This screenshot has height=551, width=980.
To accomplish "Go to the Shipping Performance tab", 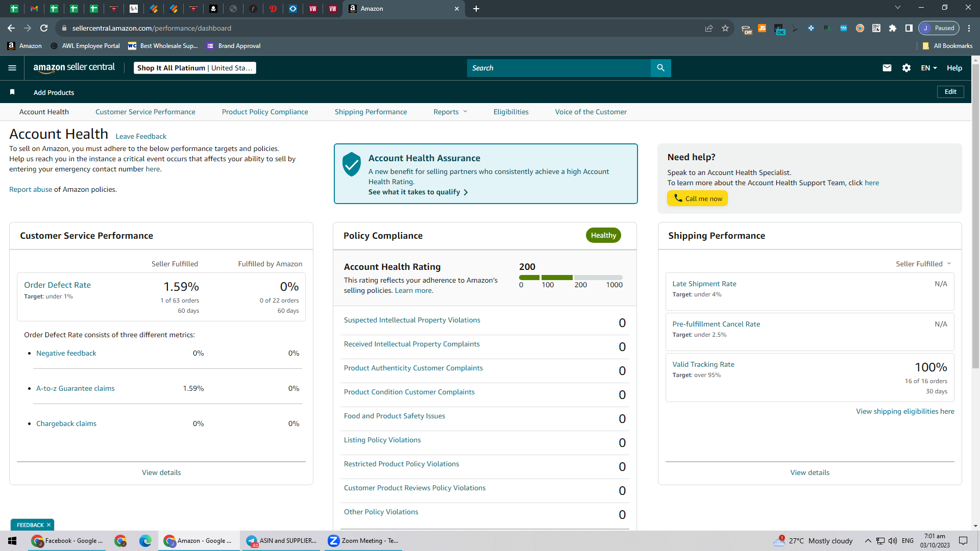I will click(371, 112).
